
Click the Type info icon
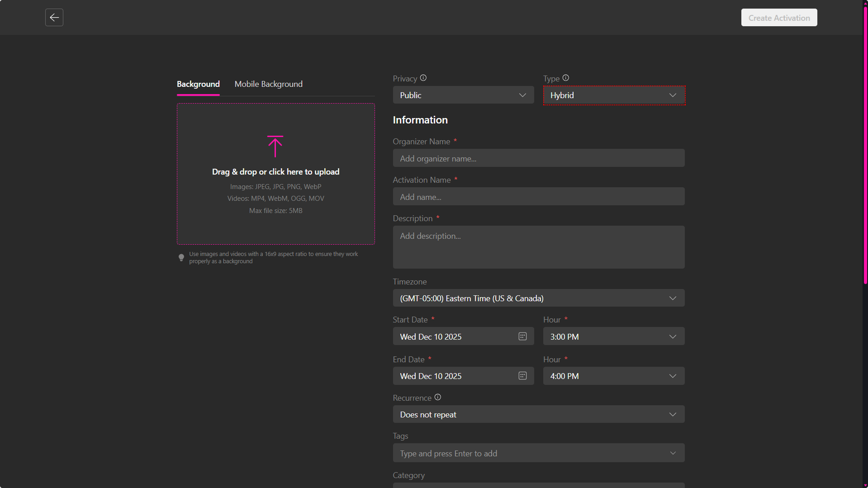(565, 78)
